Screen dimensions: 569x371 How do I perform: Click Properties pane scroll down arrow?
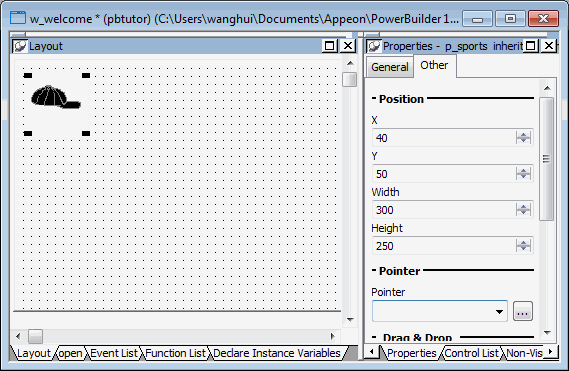[547, 333]
